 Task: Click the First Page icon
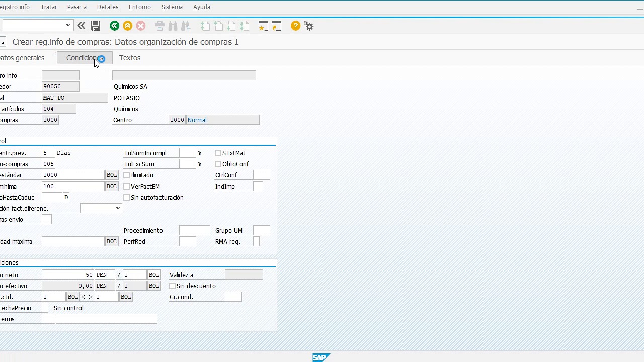pos(205,26)
